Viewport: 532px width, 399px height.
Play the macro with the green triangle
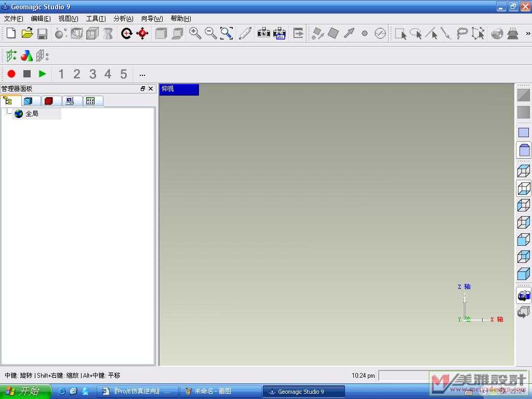[42, 74]
